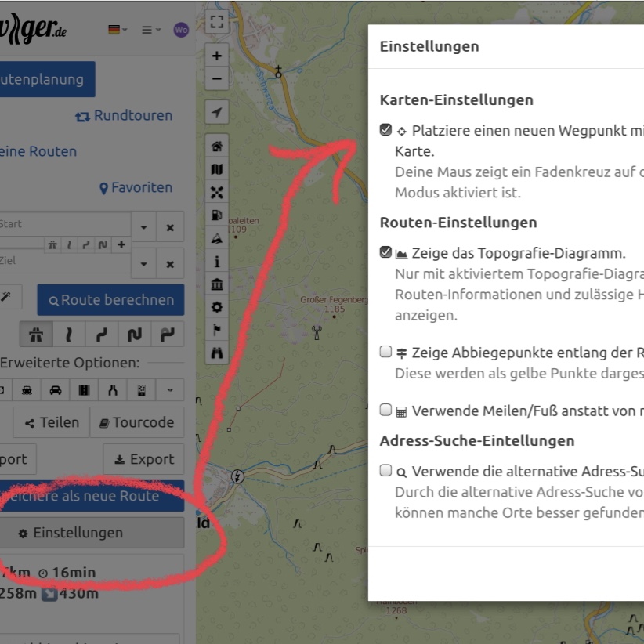The width and height of the screenshot is (644, 644).
Task: Click the Export button
Action: click(x=143, y=460)
